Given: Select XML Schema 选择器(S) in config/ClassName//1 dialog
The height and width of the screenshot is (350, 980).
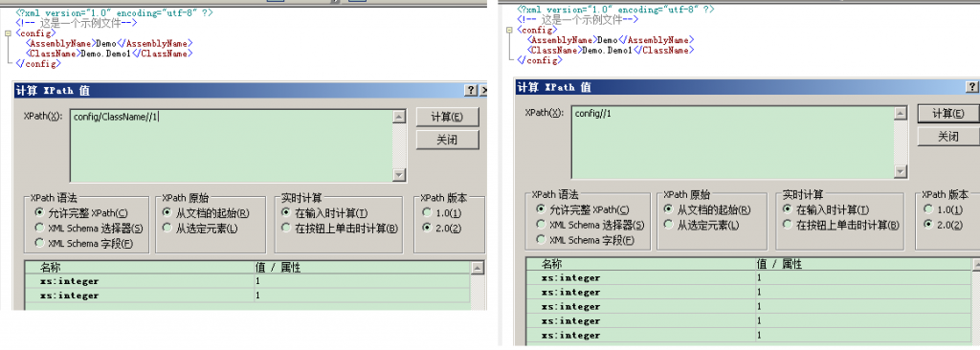Looking at the screenshot, I should point(89,229).
